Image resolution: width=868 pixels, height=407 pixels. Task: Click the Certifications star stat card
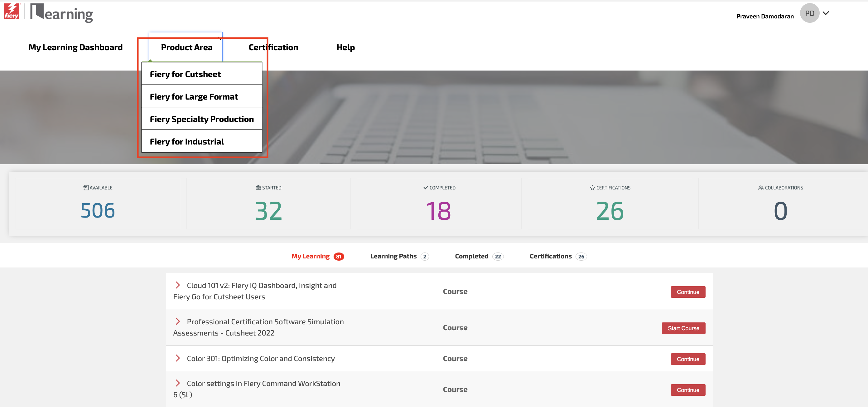point(610,204)
